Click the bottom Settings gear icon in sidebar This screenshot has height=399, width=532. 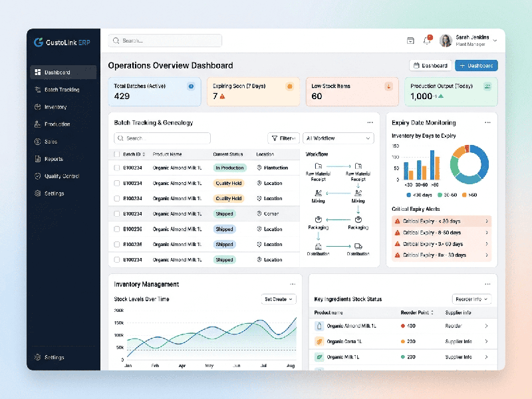click(38, 357)
